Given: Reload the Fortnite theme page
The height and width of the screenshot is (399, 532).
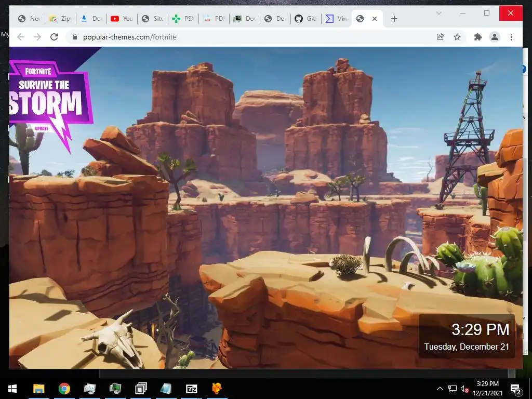Looking at the screenshot, I should [x=54, y=37].
